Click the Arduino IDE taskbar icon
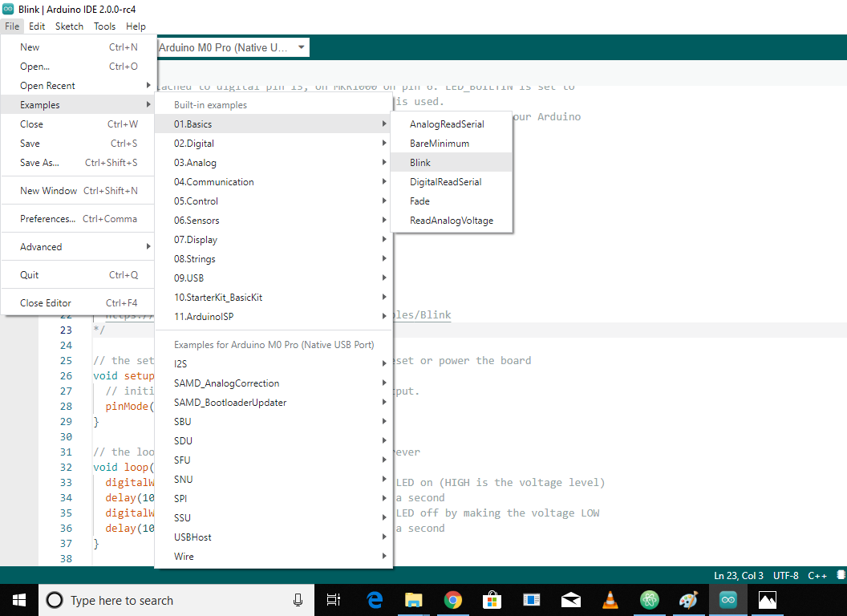 727,600
